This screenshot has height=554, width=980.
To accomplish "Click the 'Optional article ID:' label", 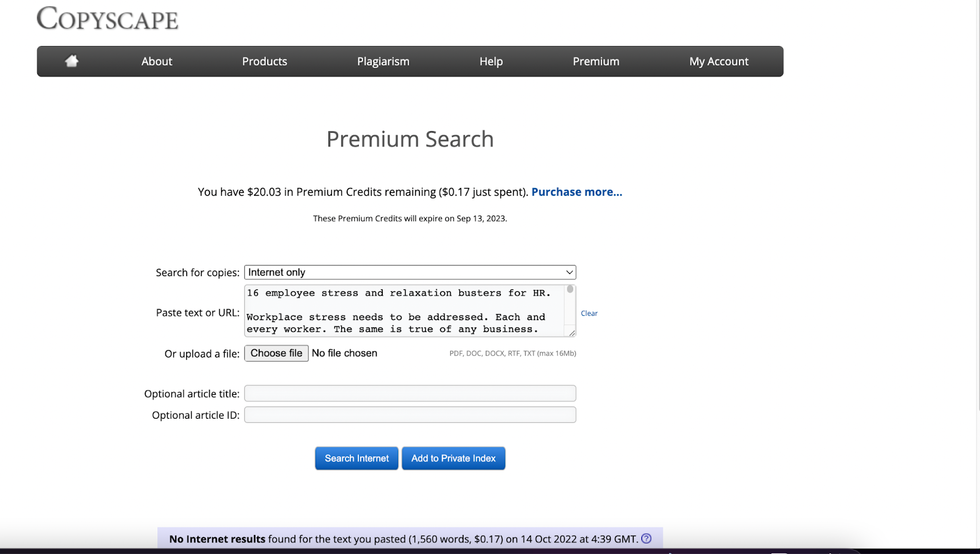I will (195, 415).
